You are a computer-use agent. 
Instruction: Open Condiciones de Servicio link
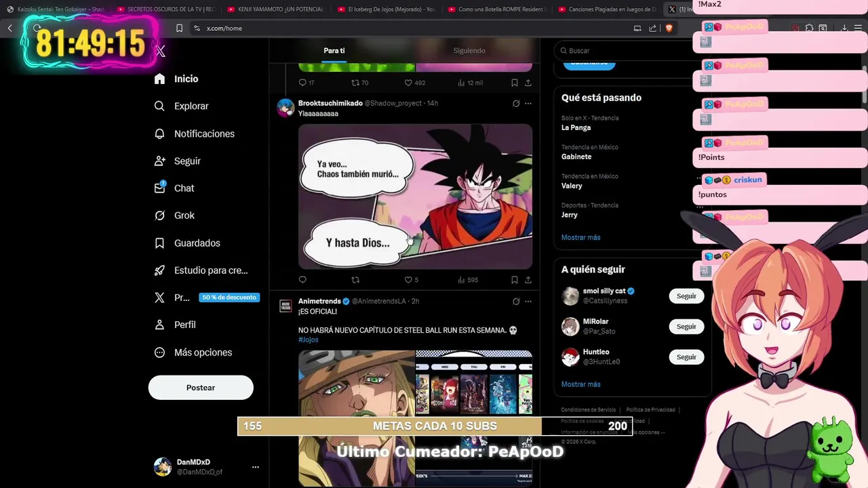pos(588,410)
